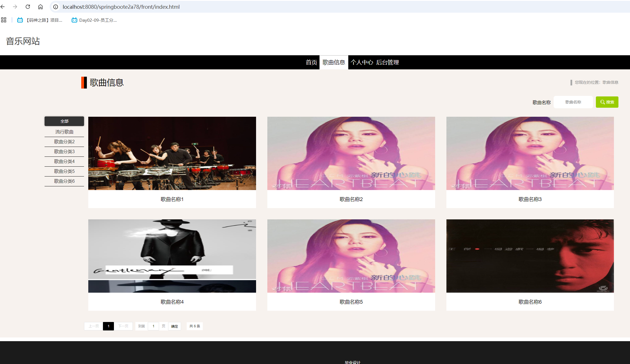Click the 歌曲名称3 title text
The image size is (630, 364).
[530, 199]
